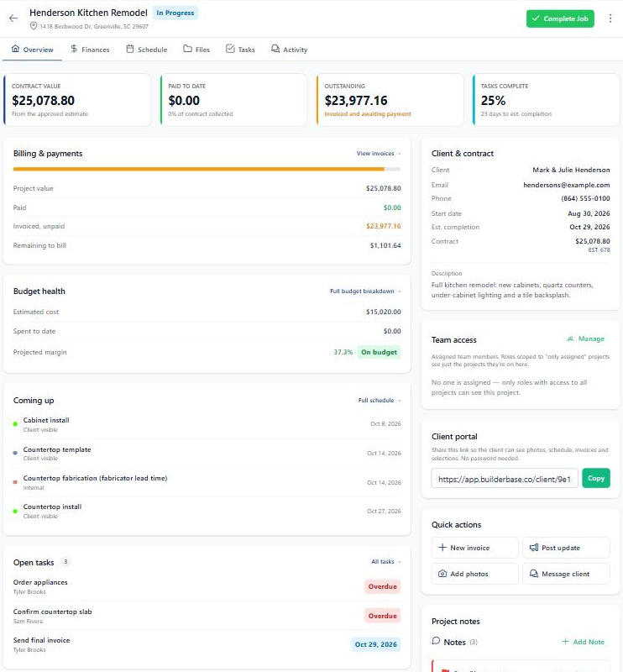Click the plus icon in New invoice
This screenshot has height=672, width=623.
pos(442,548)
